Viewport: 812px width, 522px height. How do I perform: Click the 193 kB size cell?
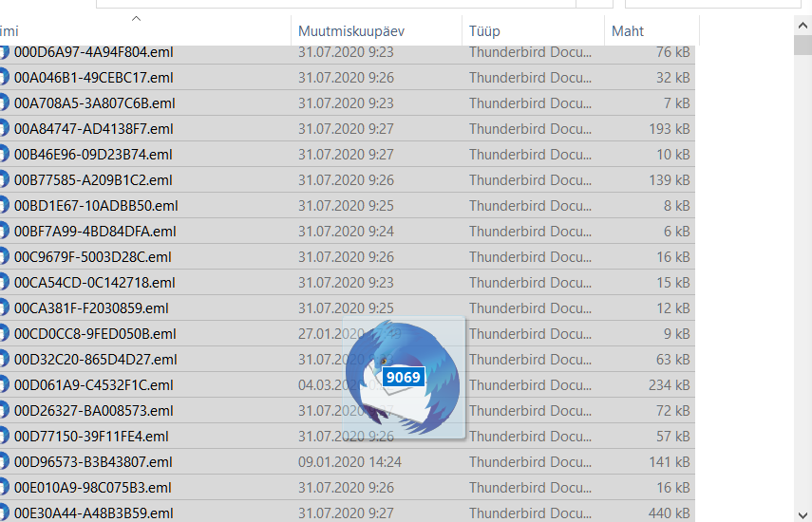pyautogui.click(x=670, y=129)
